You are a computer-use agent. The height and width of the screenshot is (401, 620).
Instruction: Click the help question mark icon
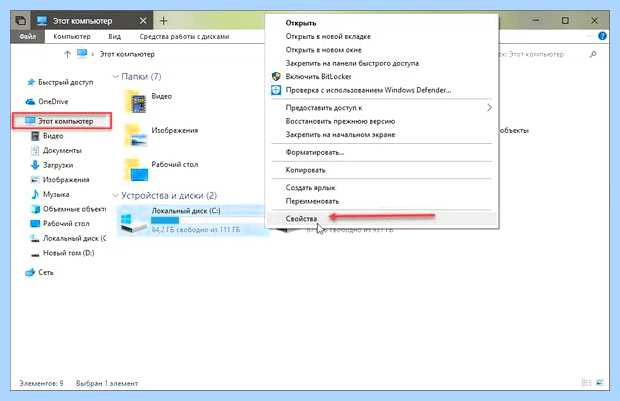[602, 36]
